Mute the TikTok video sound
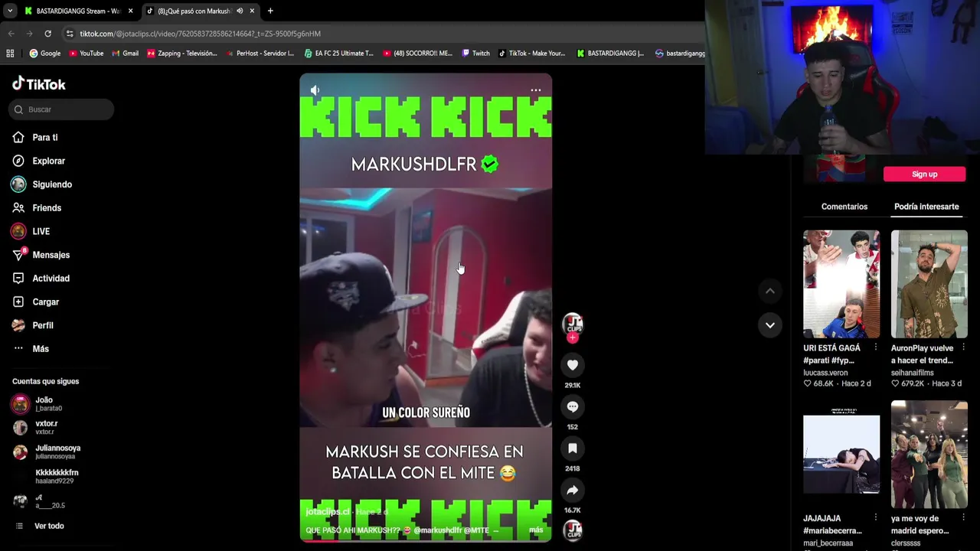The height and width of the screenshot is (551, 980). 315,90
